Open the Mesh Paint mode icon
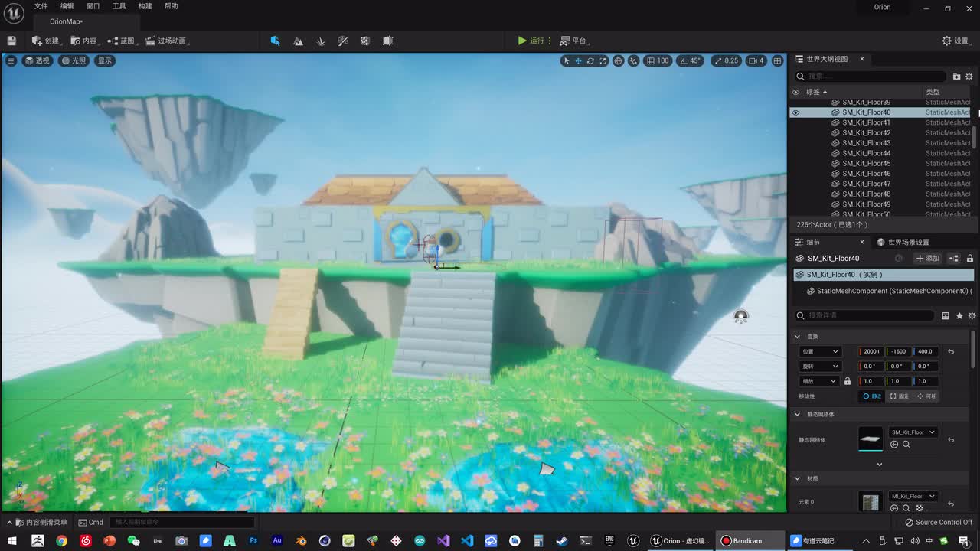The width and height of the screenshot is (980, 551). click(343, 41)
